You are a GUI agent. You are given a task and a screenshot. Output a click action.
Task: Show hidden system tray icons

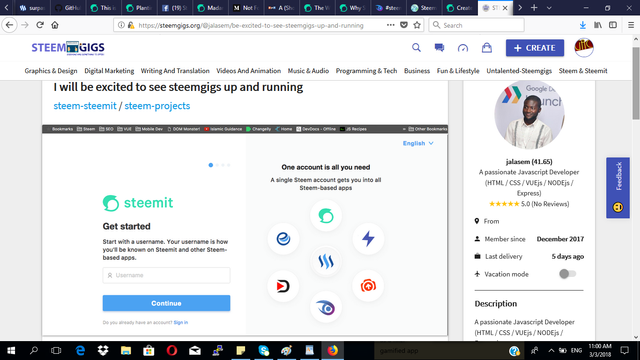point(551,351)
